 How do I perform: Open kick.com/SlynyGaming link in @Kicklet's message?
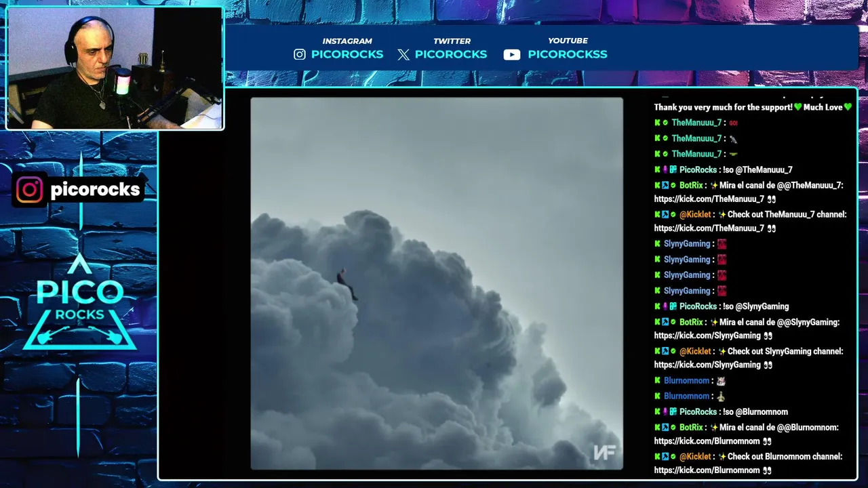pyautogui.click(x=707, y=365)
